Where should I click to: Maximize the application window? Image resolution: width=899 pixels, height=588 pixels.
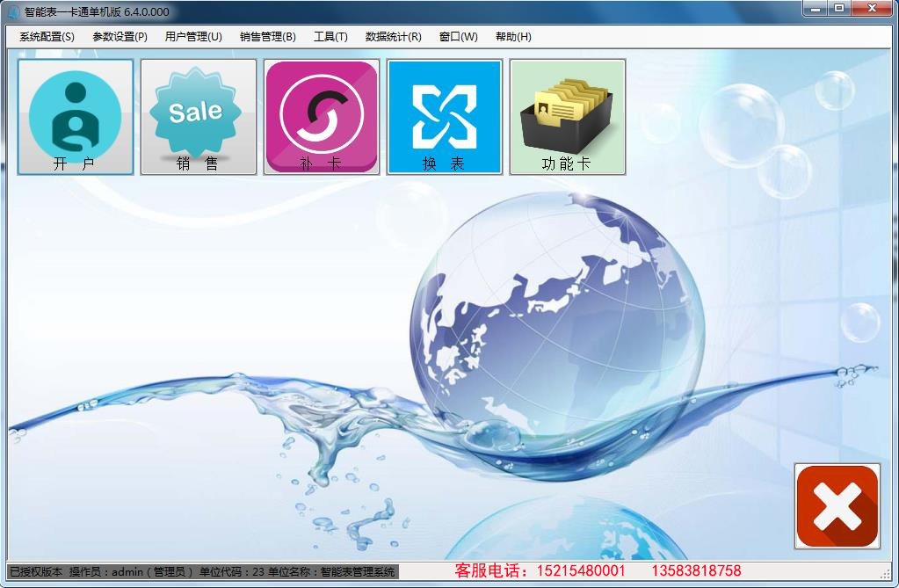[839, 8]
